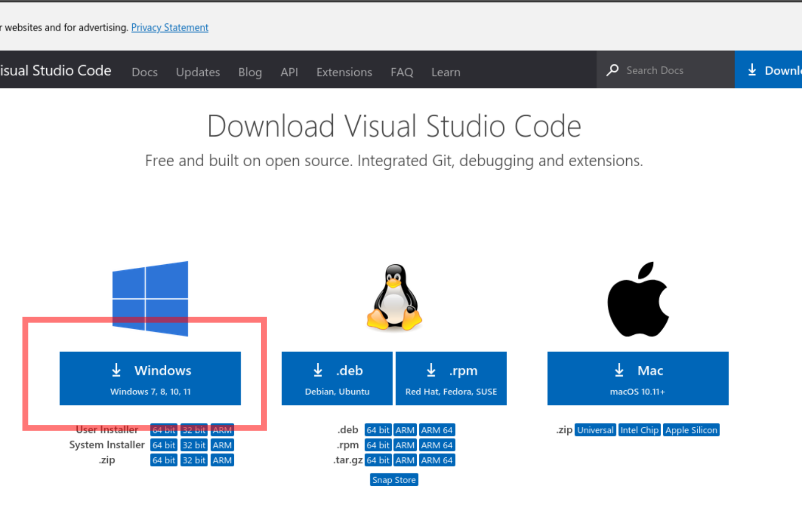Download the .rpm package for Red Hat
The height and width of the screenshot is (532, 802).
[x=451, y=379]
